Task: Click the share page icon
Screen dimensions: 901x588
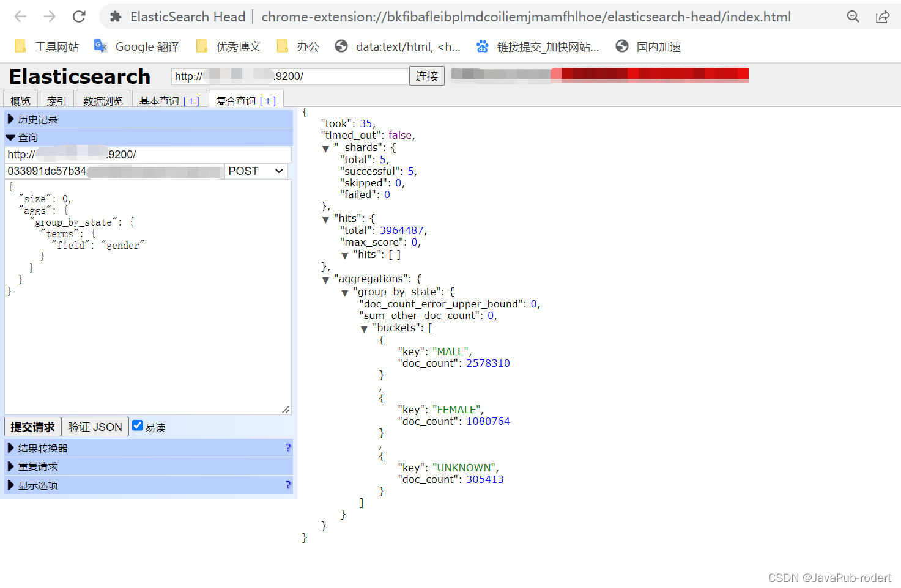Action: click(883, 17)
